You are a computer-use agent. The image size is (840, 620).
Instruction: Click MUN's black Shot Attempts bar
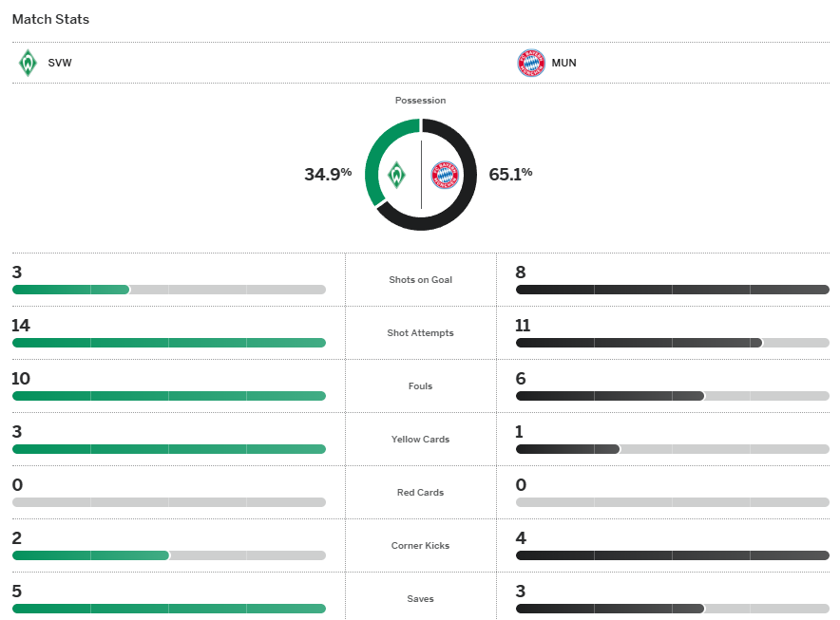click(639, 343)
